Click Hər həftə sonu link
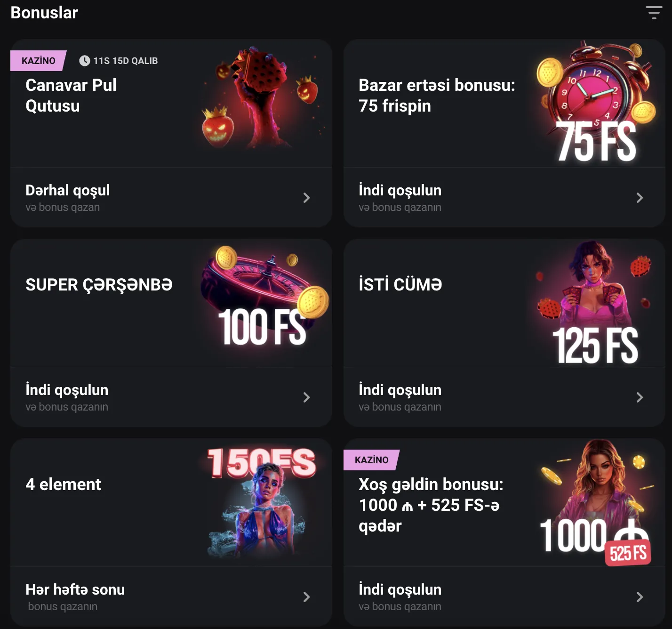 (75, 589)
